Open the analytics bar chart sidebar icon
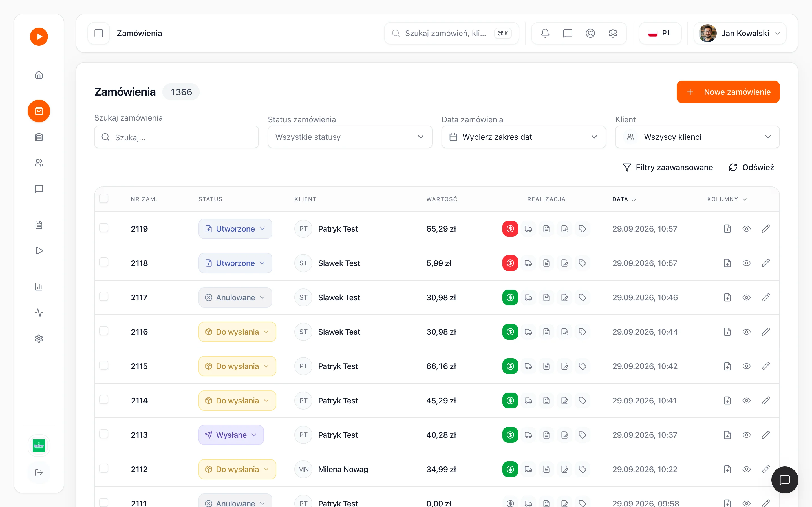The image size is (812, 507). click(x=39, y=287)
